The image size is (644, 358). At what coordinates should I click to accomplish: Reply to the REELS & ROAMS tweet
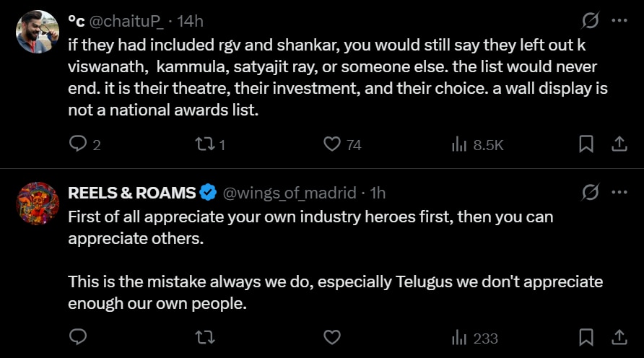coord(78,337)
